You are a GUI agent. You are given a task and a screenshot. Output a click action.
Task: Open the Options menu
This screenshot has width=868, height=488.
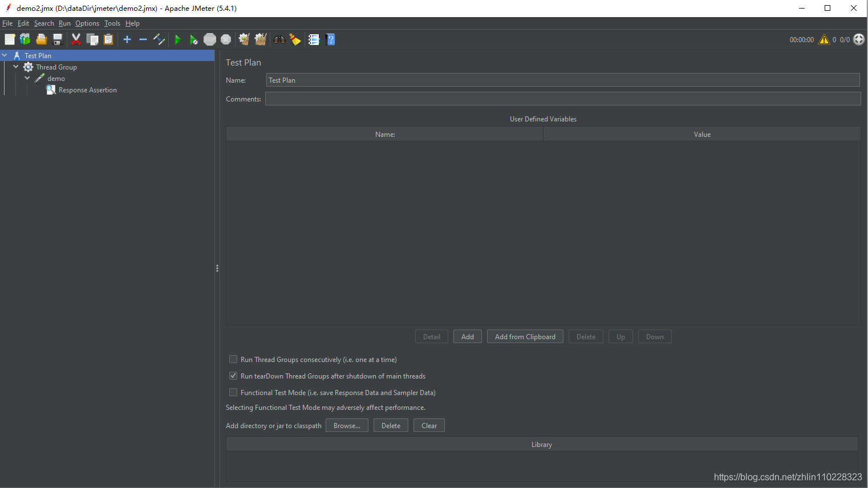pyautogui.click(x=87, y=23)
